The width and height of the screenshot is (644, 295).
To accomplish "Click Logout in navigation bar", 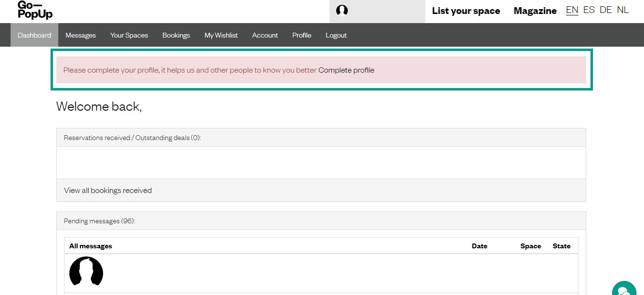I will pyautogui.click(x=336, y=35).
